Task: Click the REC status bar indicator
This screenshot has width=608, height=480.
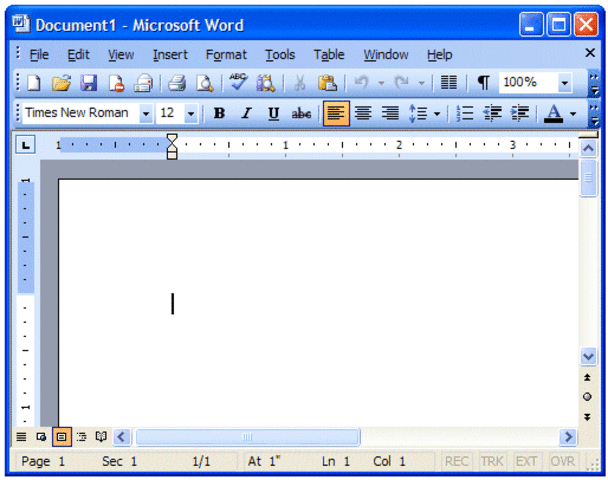Action: (x=457, y=461)
